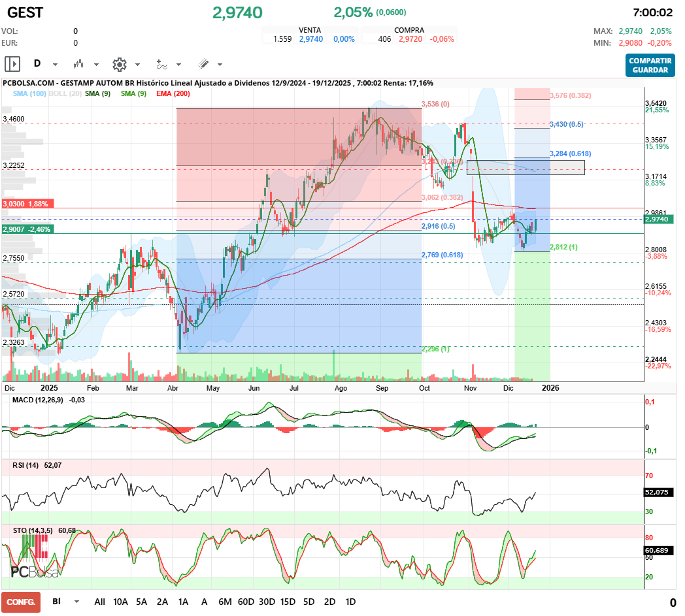This screenshot has height=616, width=685.
Task: Switch to the 1D range tab
Action: point(350,601)
